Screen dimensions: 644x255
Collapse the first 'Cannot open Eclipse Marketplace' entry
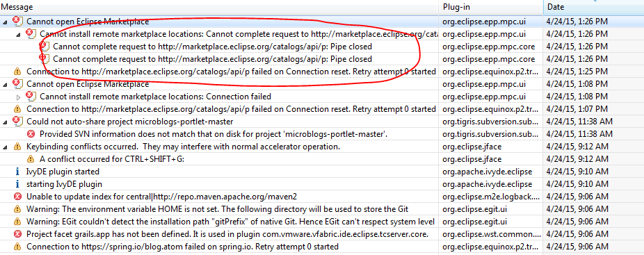(5, 22)
